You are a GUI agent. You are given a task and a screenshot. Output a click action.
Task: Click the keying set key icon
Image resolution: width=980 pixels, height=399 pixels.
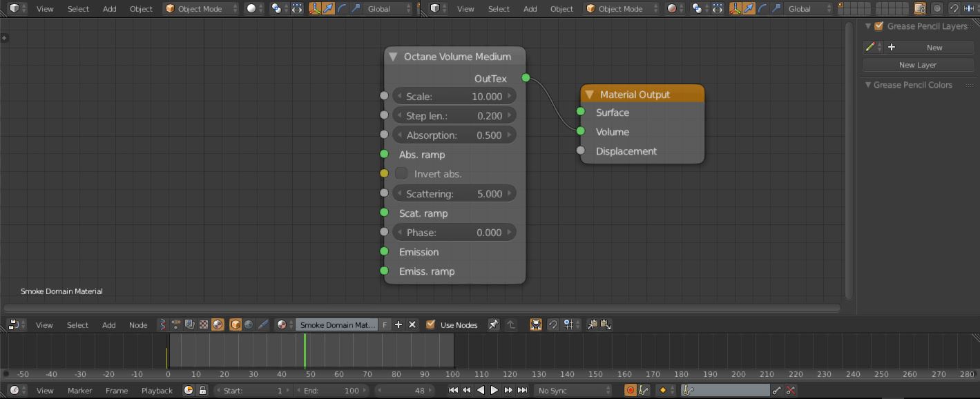click(644, 390)
